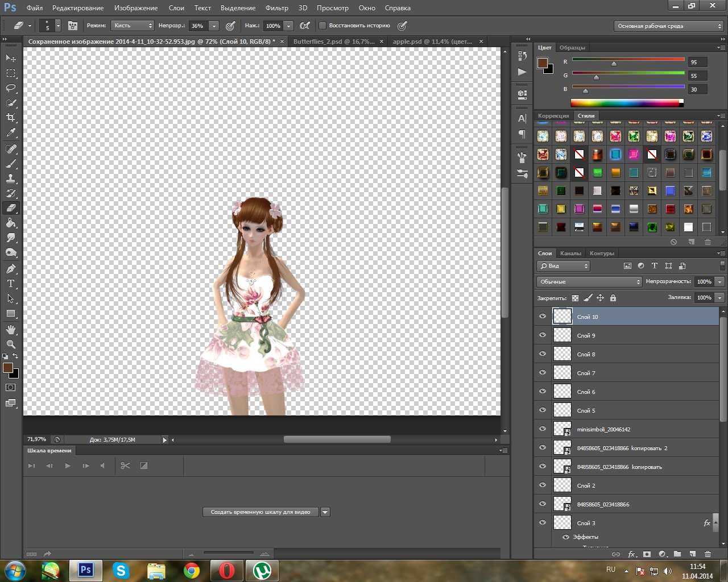Image resolution: width=728 pixels, height=582 pixels.
Task: Select the Hand tool
Action: 11,330
